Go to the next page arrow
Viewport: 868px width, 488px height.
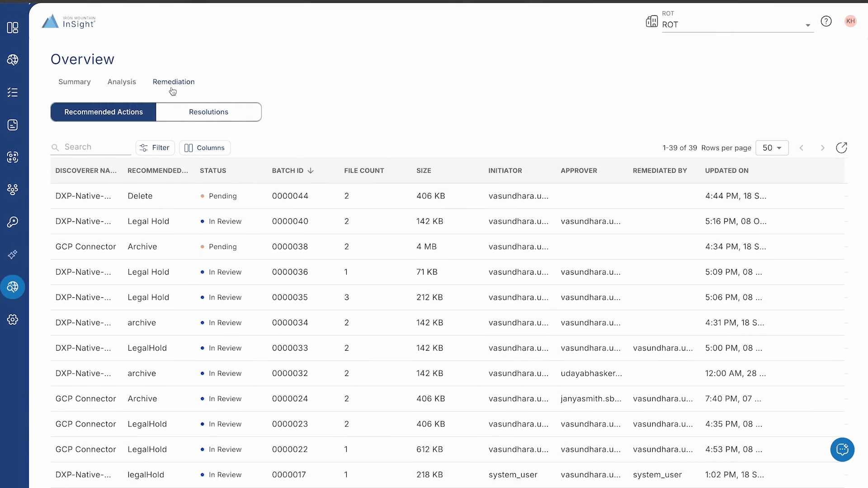(x=822, y=148)
